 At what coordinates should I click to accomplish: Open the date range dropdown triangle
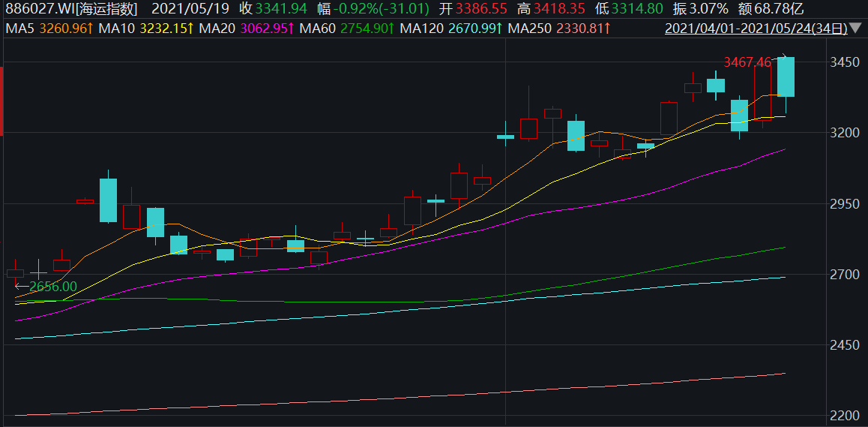coord(858,29)
